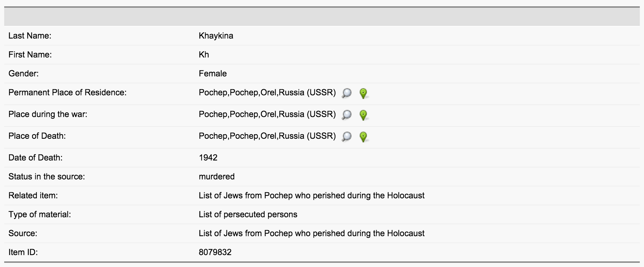Open map pin for Place during the war
Viewport: 644px width, 267px height.
[x=363, y=115]
